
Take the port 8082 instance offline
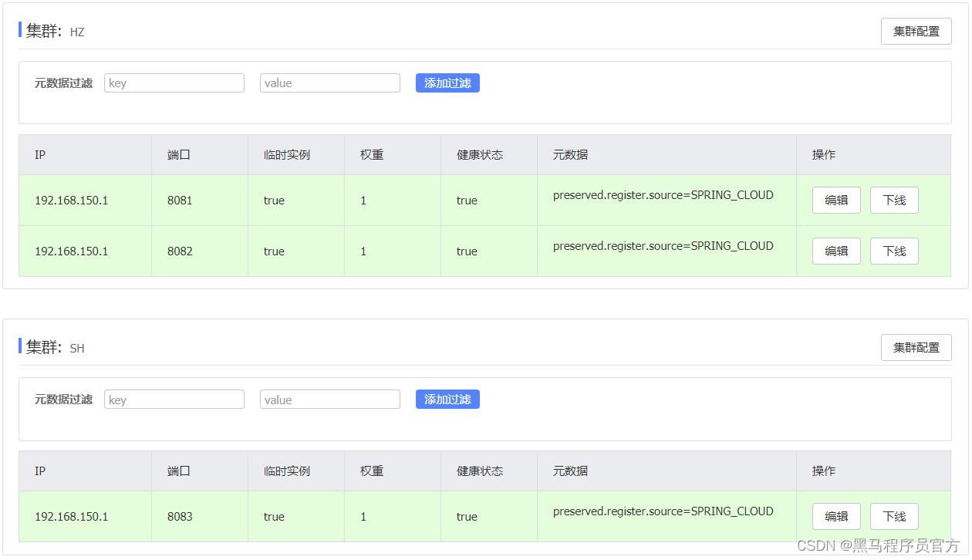pos(894,251)
